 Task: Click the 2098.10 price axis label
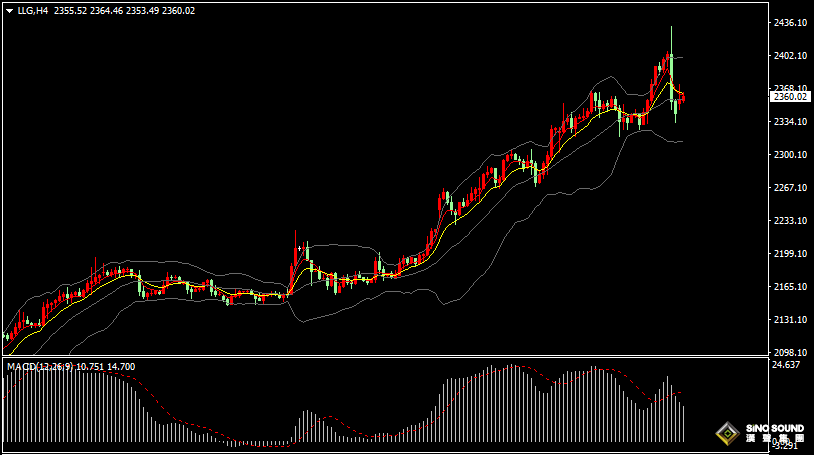789,353
